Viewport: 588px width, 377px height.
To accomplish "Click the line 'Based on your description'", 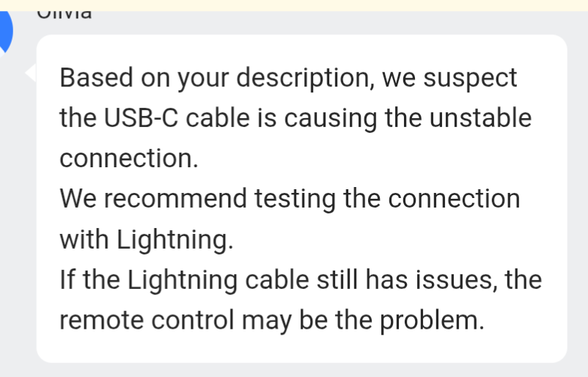I will (217, 78).
